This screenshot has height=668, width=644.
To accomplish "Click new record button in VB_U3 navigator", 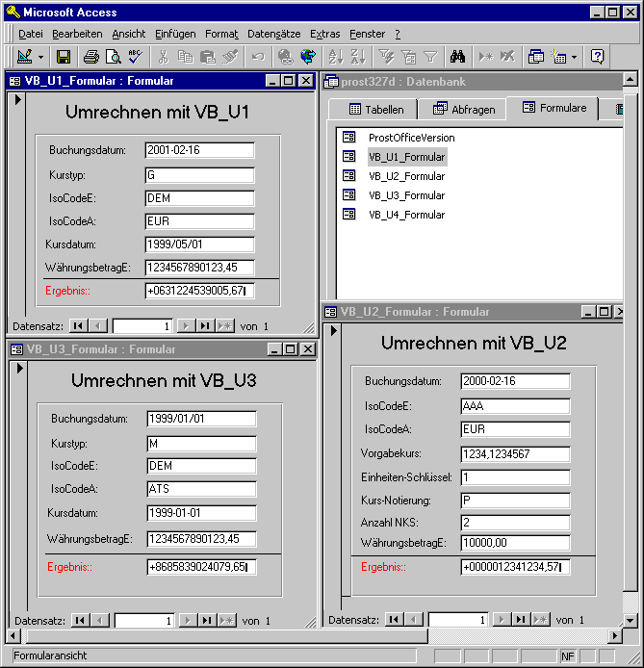I will (226, 620).
